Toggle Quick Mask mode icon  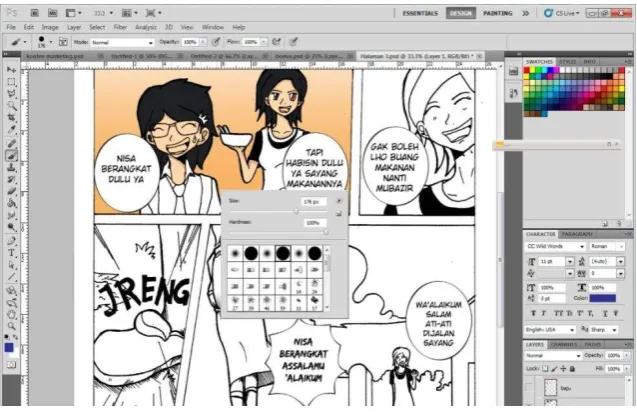pyautogui.click(x=11, y=365)
